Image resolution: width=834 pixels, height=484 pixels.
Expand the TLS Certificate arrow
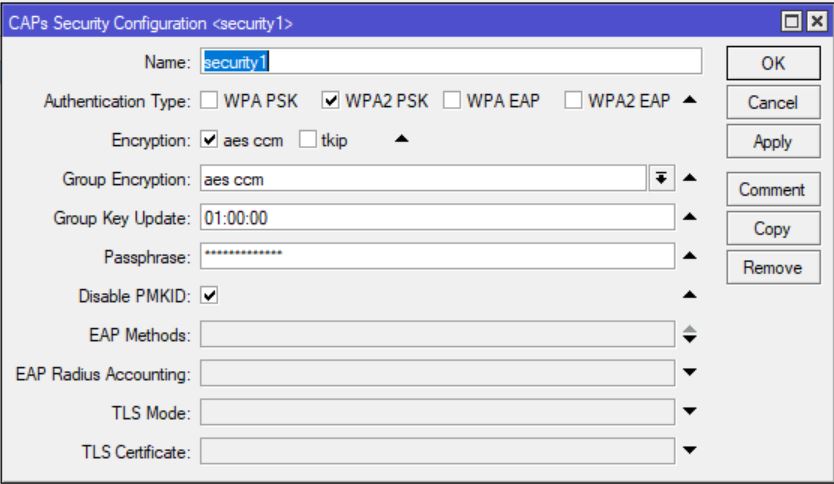689,450
